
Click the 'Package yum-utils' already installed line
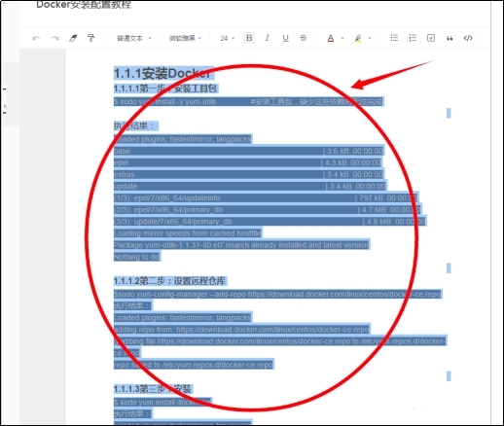(241, 245)
